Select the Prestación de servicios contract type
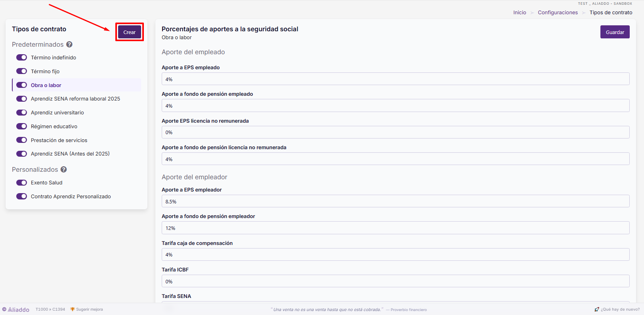This screenshot has width=644, height=315. click(59, 140)
